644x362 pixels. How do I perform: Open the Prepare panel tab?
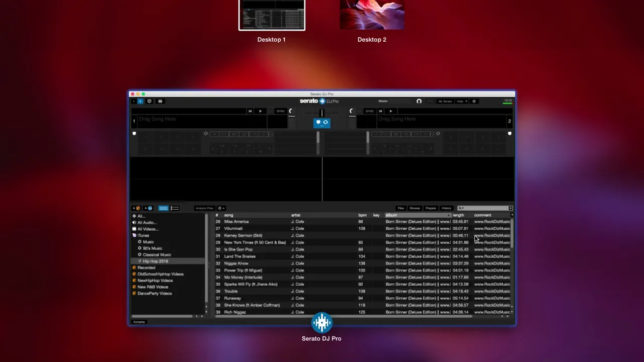(431, 208)
